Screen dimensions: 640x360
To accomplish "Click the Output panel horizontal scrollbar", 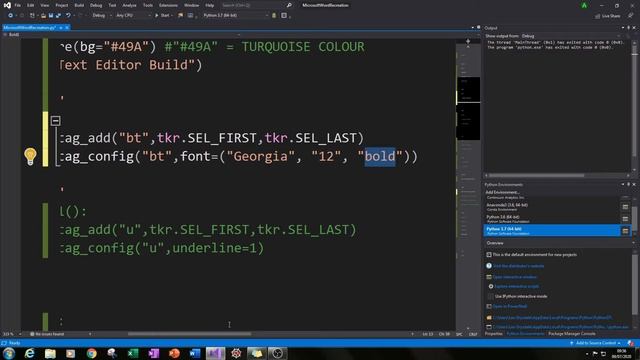I will (x=537, y=176).
